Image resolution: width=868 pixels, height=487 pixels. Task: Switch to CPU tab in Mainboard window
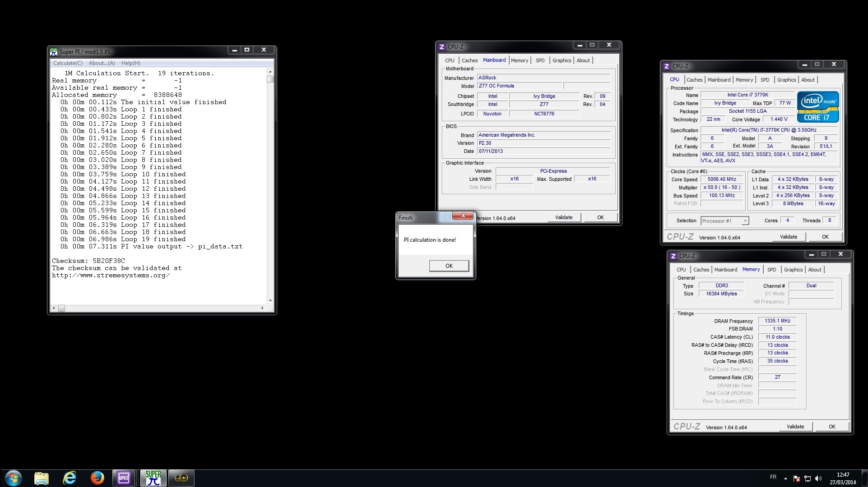(450, 60)
